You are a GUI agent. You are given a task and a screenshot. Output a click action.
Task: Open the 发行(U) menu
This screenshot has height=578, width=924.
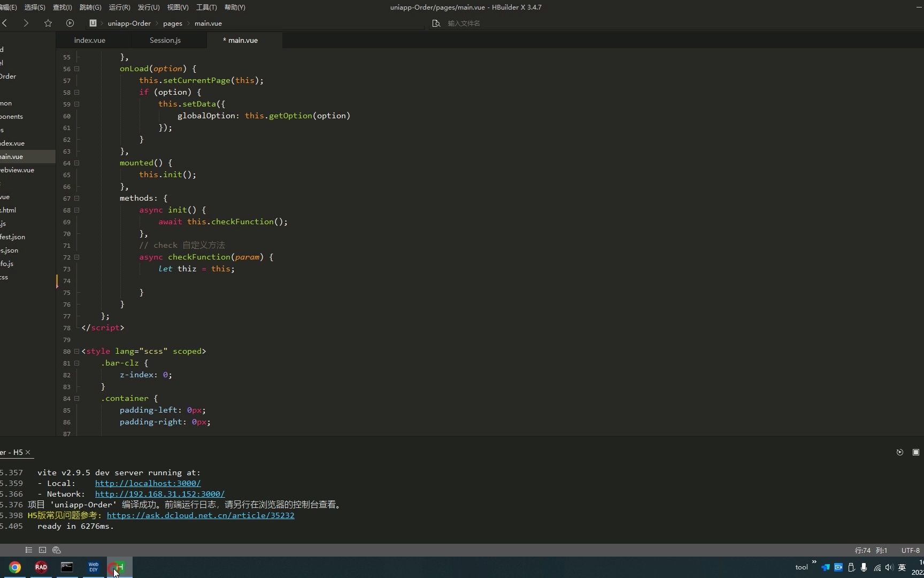149,7
